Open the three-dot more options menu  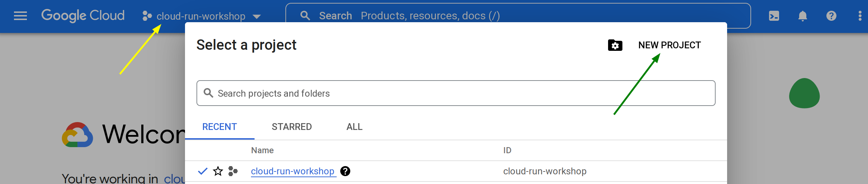(x=860, y=16)
